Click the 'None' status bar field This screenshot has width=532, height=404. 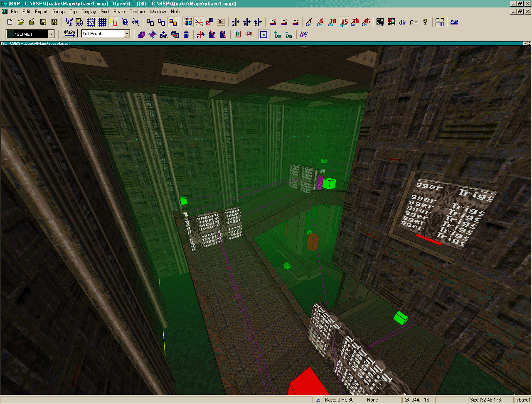[x=382, y=400]
